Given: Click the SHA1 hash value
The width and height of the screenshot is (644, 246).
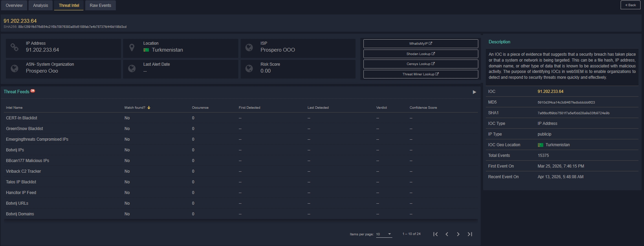Looking at the screenshot, I should [574, 113].
